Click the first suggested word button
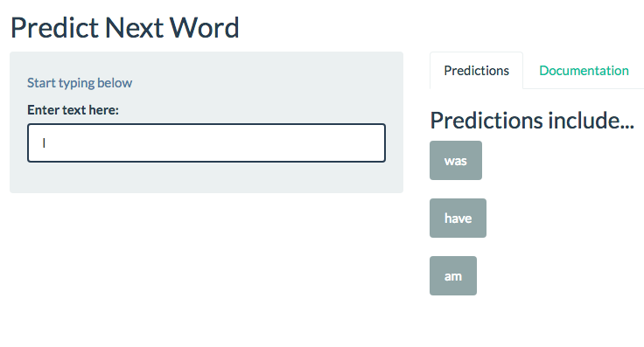The width and height of the screenshot is (644, 347). pyautogui.click(x=456, y=160)
